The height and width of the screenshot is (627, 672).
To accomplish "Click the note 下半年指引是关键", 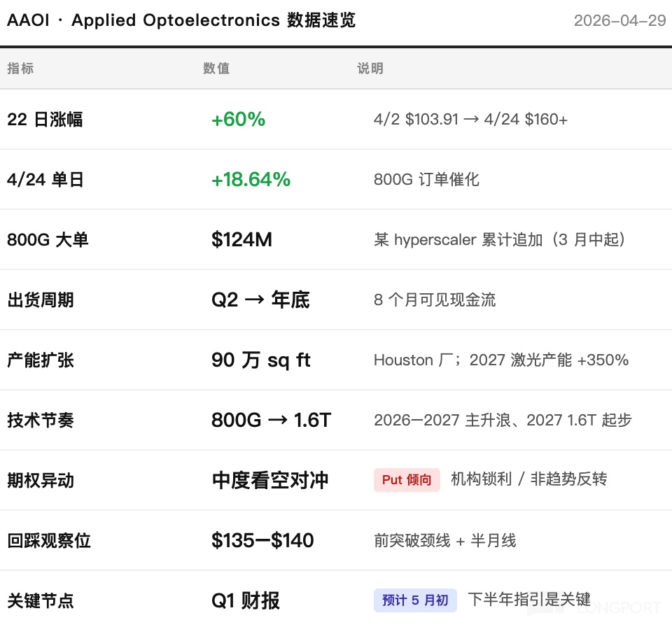I will point(529,599).
